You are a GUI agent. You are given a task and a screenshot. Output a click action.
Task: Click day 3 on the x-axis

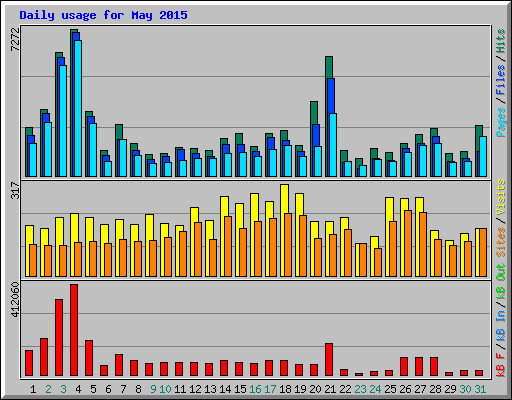tap(63, 389)
